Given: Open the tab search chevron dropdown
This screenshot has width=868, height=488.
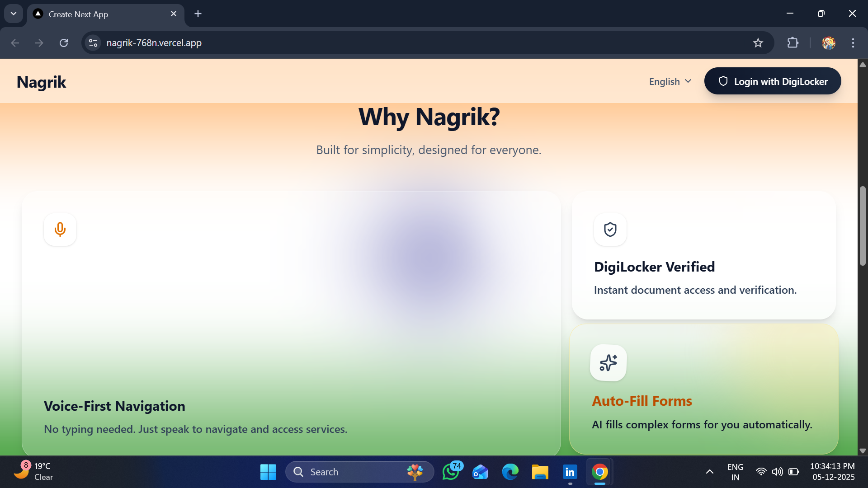Looking at the screenshot, I should pyautogui.click(x=14, y=14).
